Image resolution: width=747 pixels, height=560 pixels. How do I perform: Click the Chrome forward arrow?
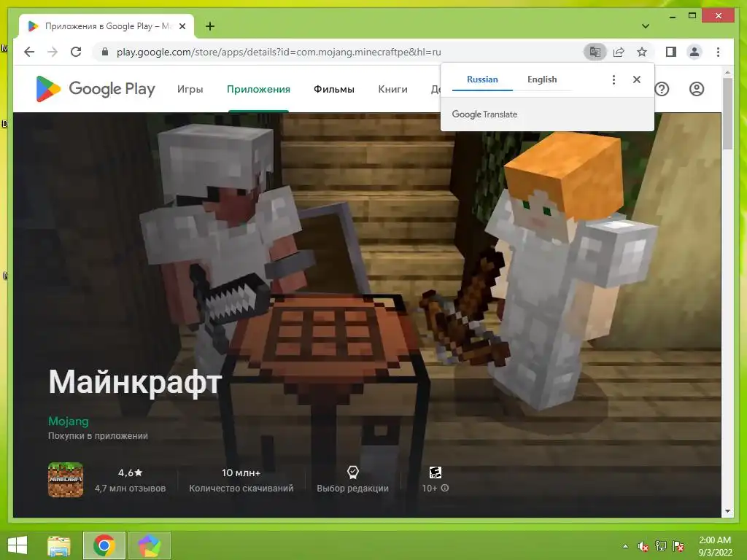(x=53, y=52)
